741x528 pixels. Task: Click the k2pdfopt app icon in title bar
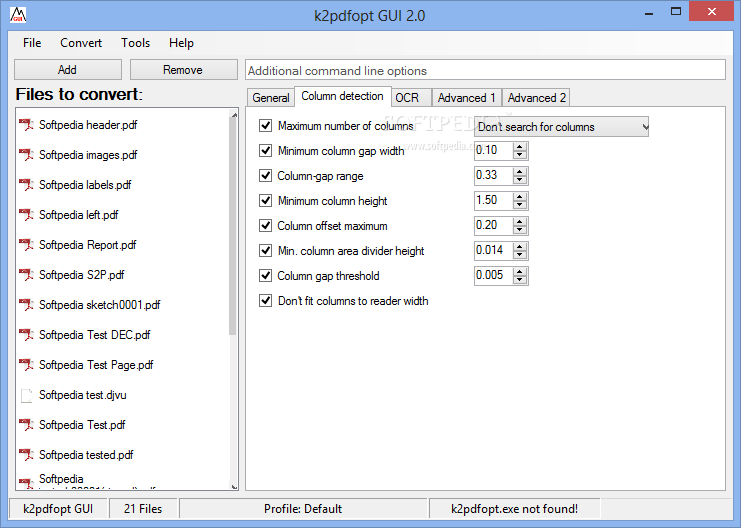[x=18, y=15]
